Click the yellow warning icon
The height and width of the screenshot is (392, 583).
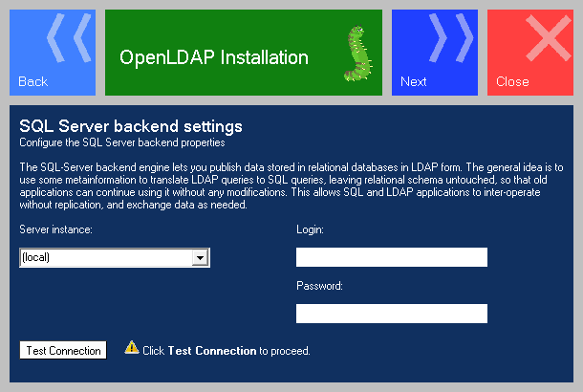(x=132, y=347)
